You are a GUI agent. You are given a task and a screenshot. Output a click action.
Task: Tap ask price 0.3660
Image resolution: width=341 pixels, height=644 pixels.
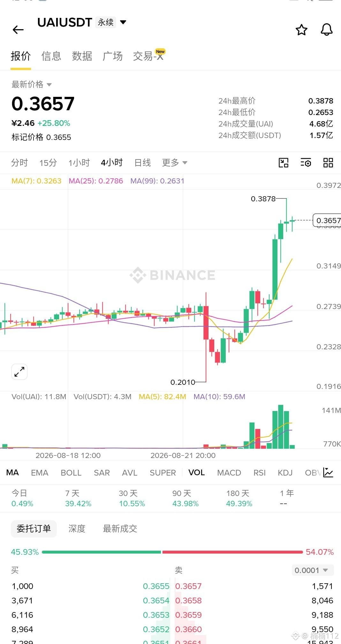tap(188, 629)
